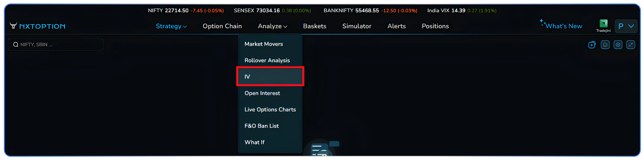This screenshot has height=160, width=644.
Task: Click the Tradejini broker icon
Action: coord(603,26)
